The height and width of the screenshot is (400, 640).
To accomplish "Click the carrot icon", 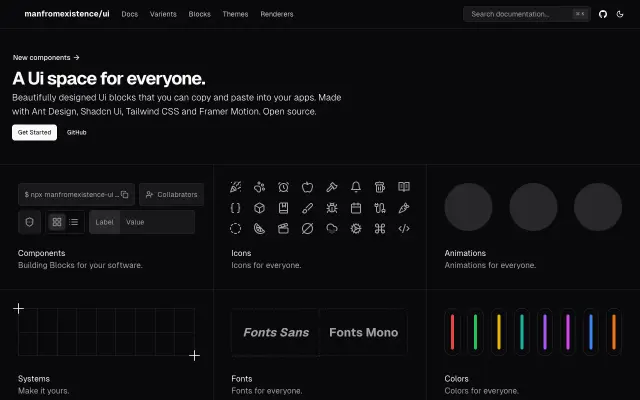I will (404, 208).
